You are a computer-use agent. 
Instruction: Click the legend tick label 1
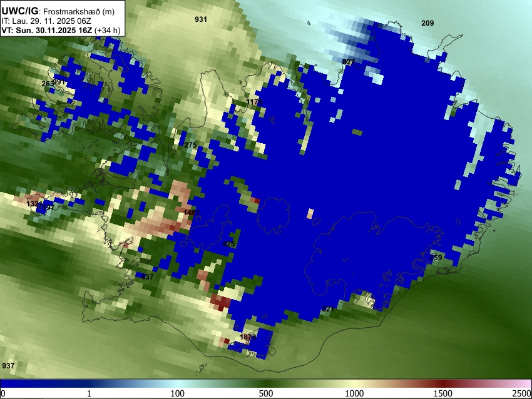pyautogui.click(x=89, y=393)
